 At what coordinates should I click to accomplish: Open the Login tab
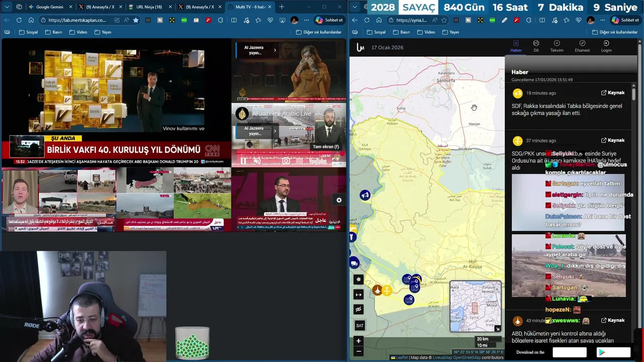click(606, 46)
